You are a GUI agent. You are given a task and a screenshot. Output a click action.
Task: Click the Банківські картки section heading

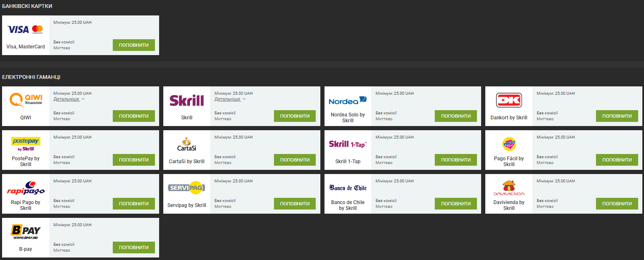(27, 6)
